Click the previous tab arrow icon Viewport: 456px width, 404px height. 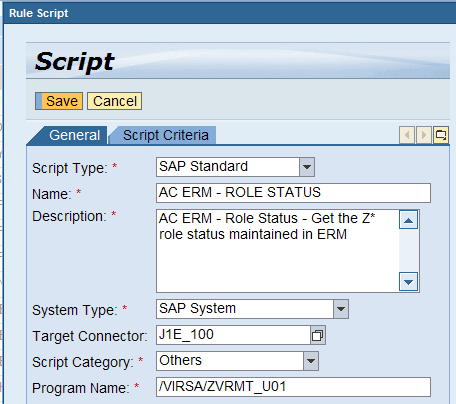click(x=407, y=135)
